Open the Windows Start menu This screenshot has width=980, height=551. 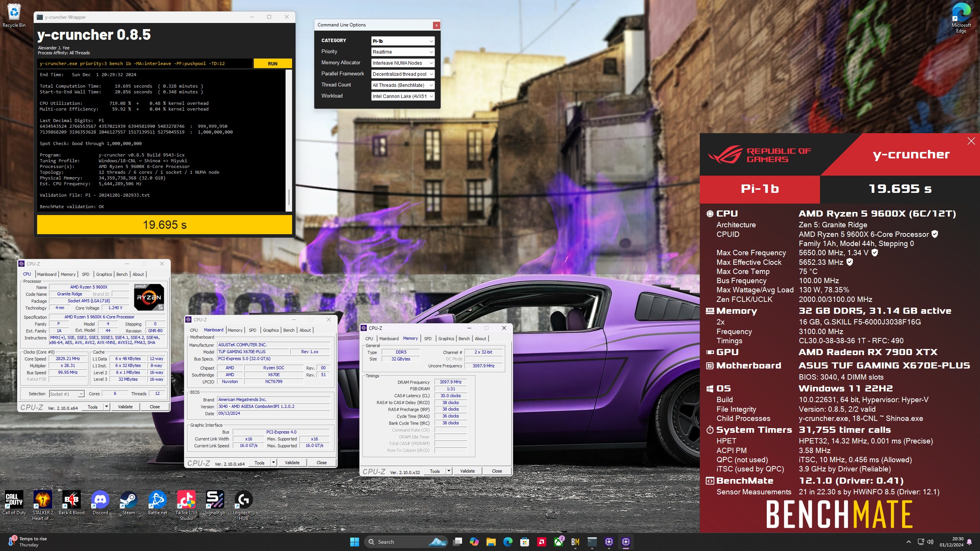354,542
